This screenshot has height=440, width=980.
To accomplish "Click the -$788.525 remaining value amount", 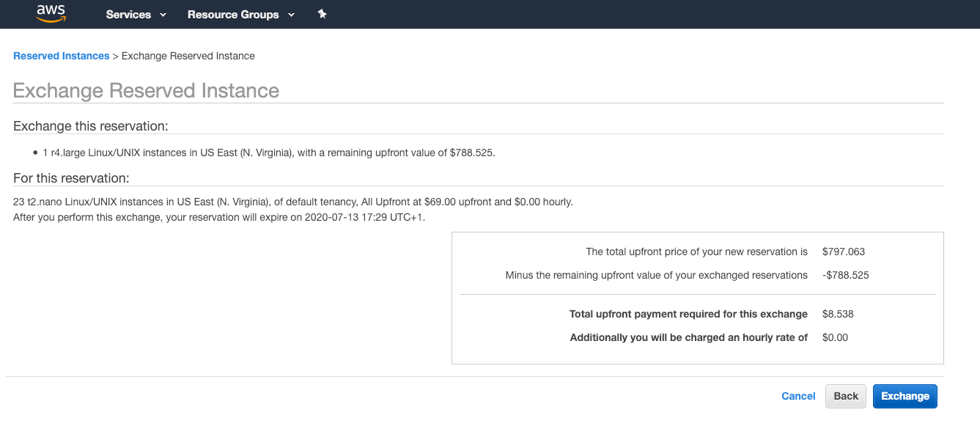I will (x=846, y=276).
